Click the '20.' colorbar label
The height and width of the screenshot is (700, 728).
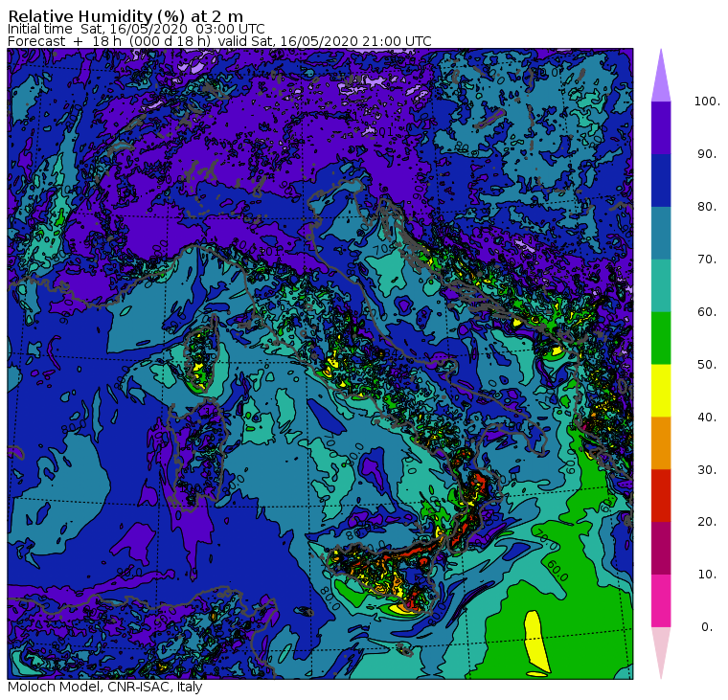click(707, 522)
